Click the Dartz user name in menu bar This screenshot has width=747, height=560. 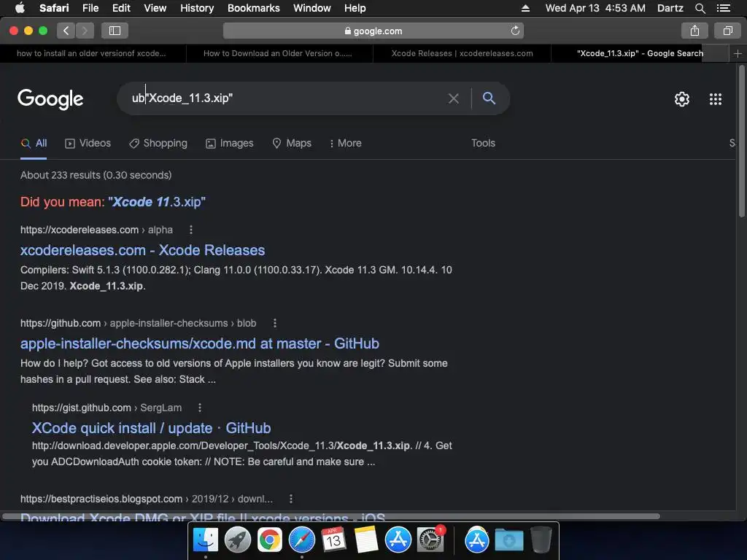click(670, 8)
